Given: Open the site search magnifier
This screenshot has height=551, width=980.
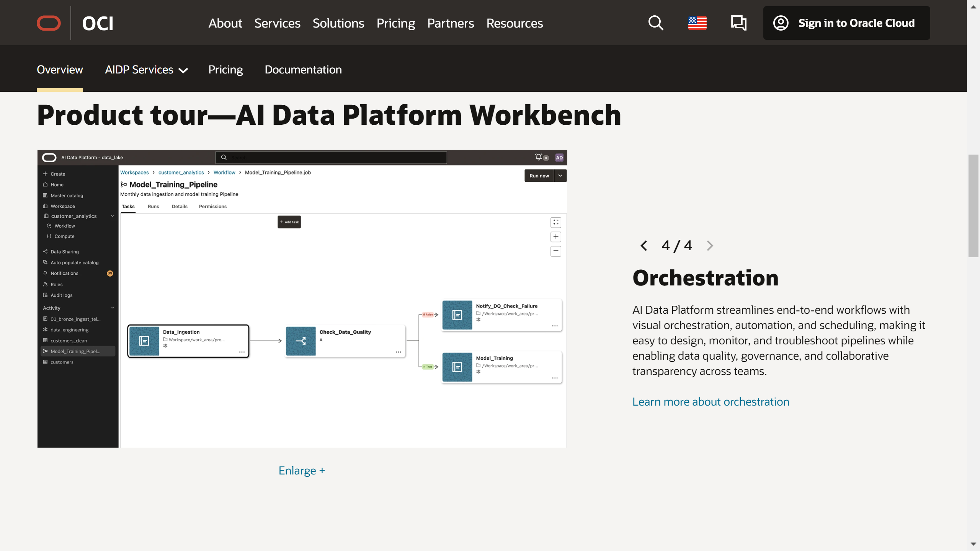Looking at the screenshot, I should [656, 23].
